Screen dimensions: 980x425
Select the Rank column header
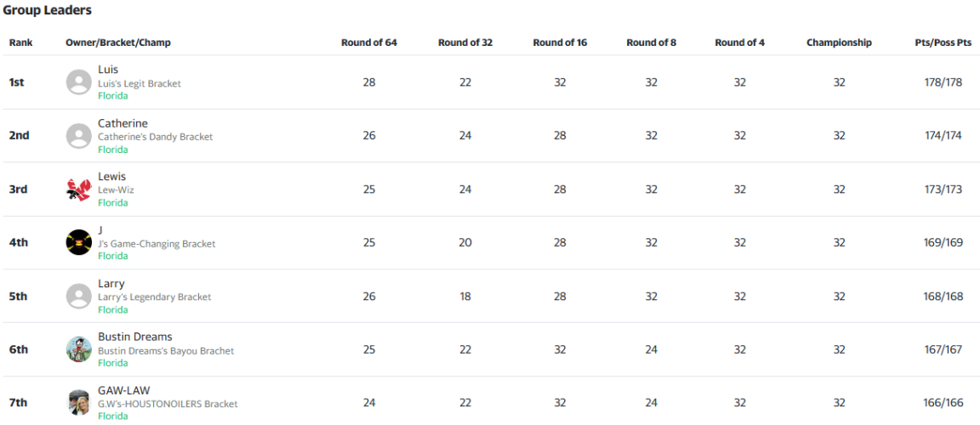(20, 42)
